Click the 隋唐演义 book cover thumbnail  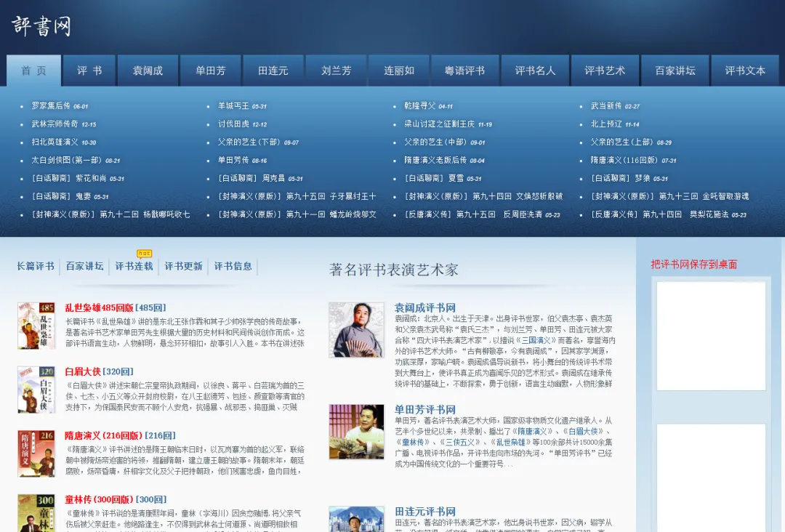(x=36, y=454)
